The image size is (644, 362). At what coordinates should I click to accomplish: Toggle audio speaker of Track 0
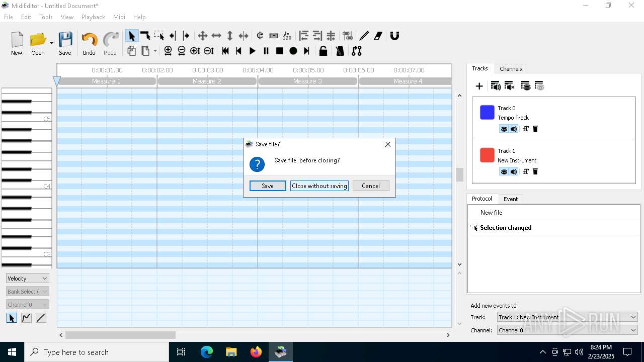coord(513,129)
